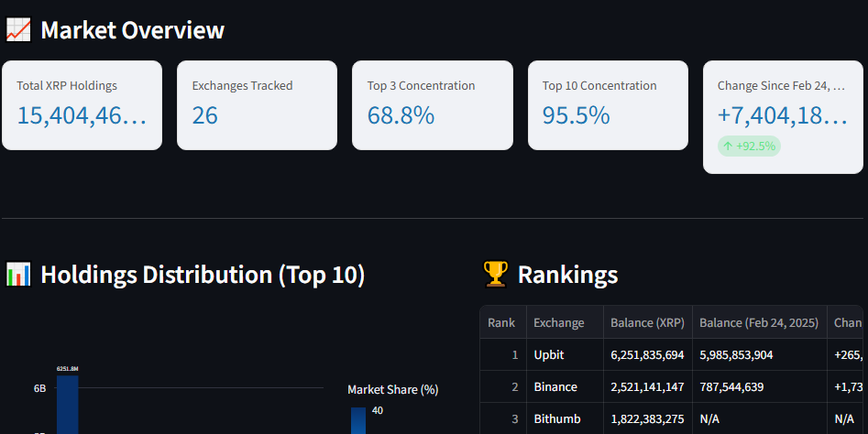868x434 pixels.
Task: Click the Top 10 Concentration 95.5% metric
Action: tap(577, 115)
